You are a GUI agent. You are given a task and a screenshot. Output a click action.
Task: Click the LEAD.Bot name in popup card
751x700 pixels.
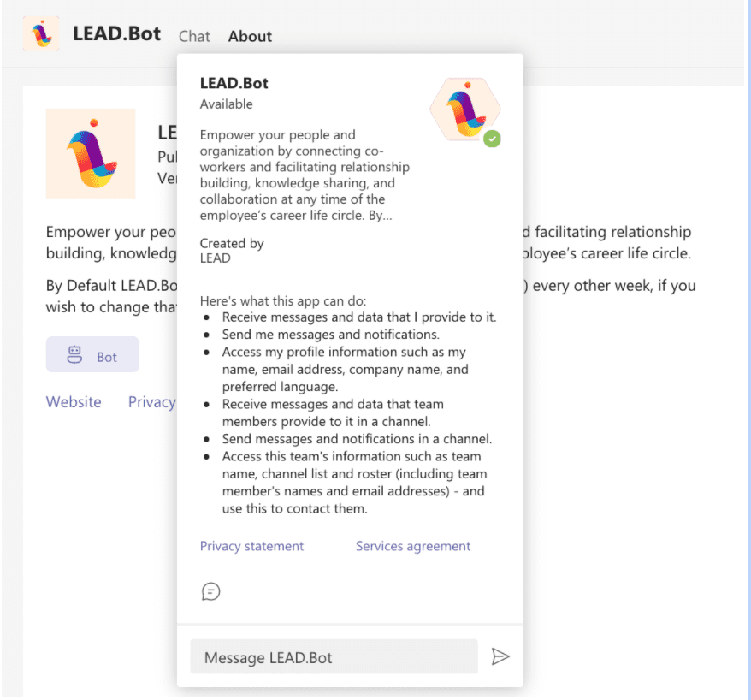pyautogui.click(x=234, y=83)
